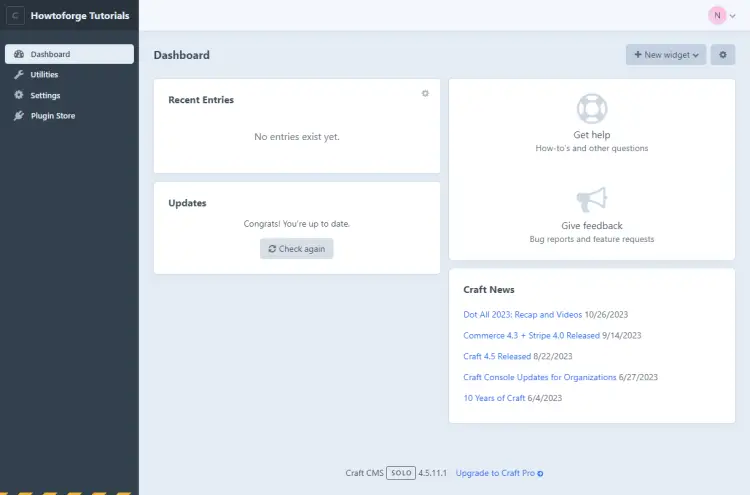Viewport: 750px width, 495px height.
Task: Expand the New widget dropdown
Action: (665, 55)
